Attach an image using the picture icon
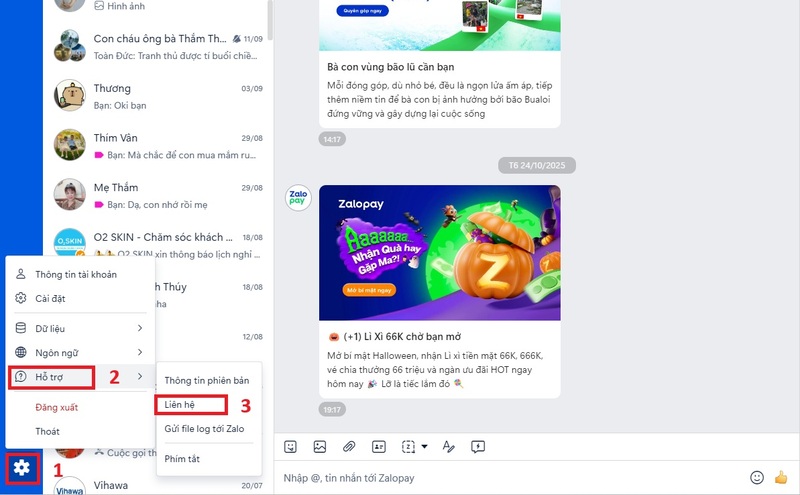Image resolution: width=800 pixels, height=495 pixels. click(320, 447)
